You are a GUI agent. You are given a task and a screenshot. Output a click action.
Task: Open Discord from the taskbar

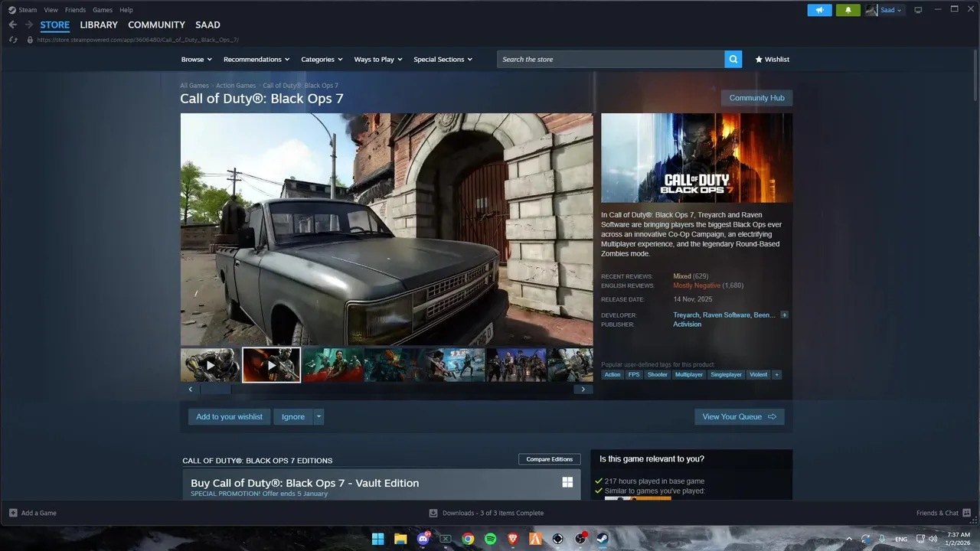(423, 539)
